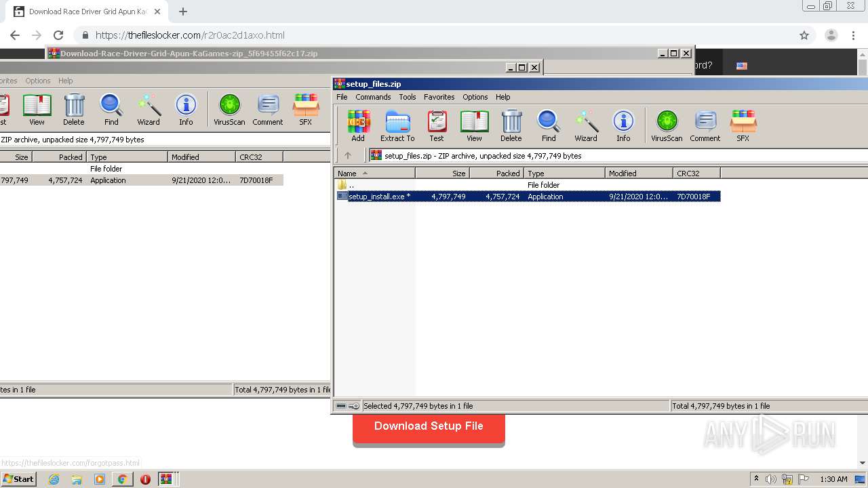
Task: Click Info icon in background WinRAR window
Action: coord(186,110)
